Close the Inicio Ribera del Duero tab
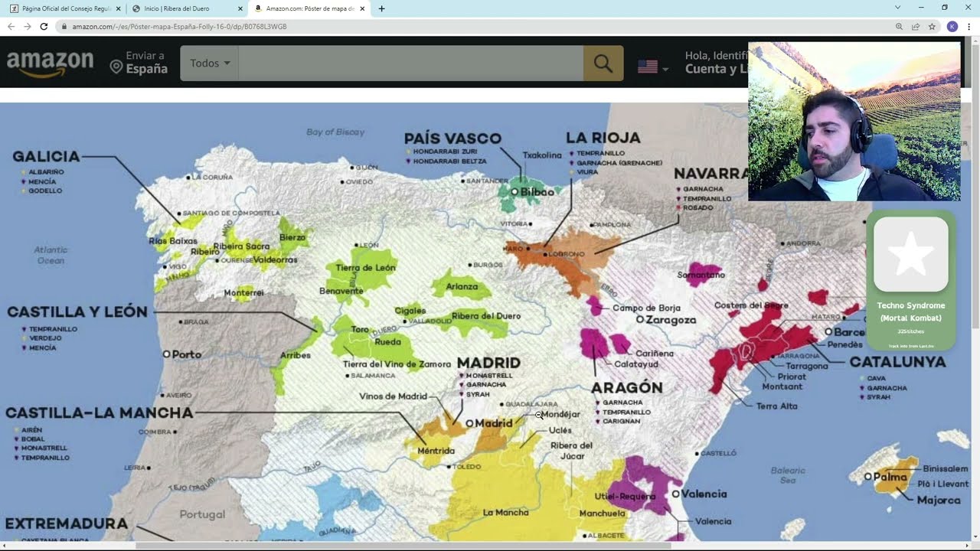The height and width of the screenshot is (551, 980). coord(240,8)
